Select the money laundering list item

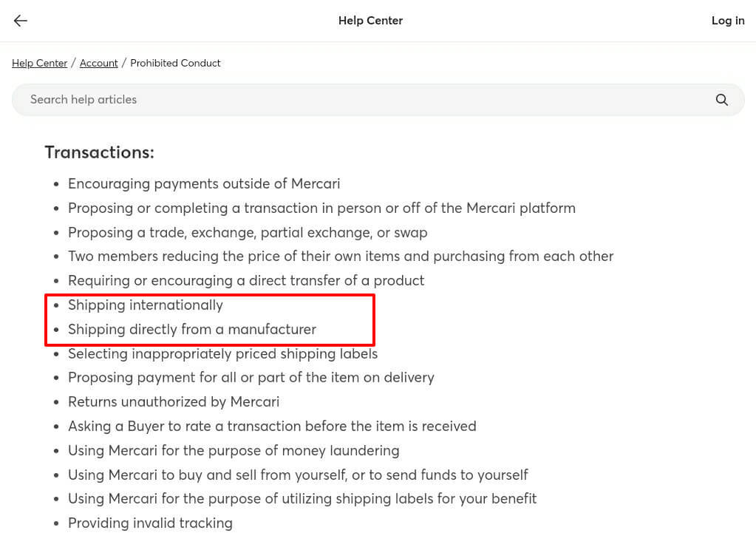point(234,450)
